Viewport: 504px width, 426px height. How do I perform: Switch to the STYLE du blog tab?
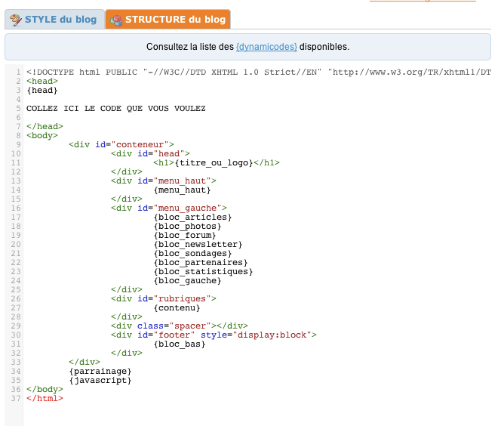pyautogui.click(x=54, y=20)
